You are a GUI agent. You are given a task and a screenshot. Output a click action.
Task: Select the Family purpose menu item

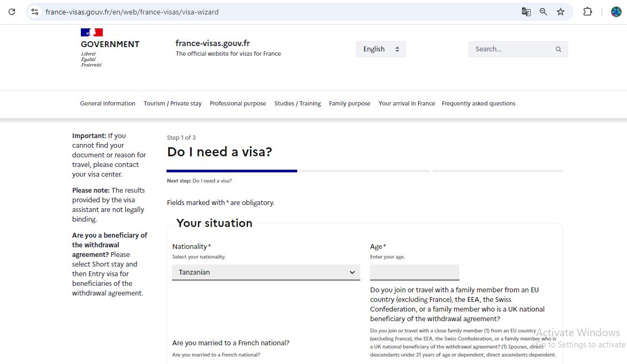coord(350,103)
